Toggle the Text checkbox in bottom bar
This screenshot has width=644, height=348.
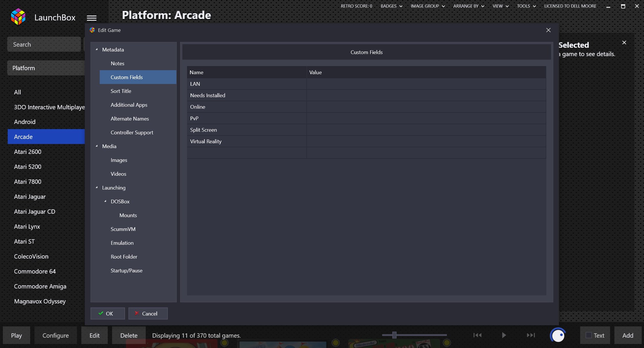pyautogui.click(x=589, y=335)
